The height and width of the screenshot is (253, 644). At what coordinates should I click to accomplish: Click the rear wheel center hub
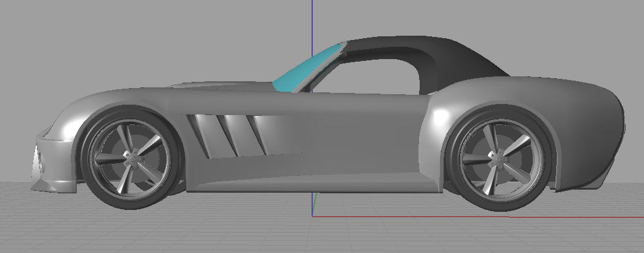coord(497,161)
